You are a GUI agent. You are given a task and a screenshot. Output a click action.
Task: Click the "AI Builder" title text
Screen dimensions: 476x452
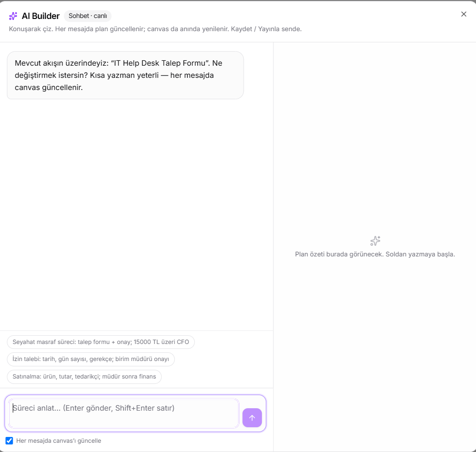(x=41, y=16)
